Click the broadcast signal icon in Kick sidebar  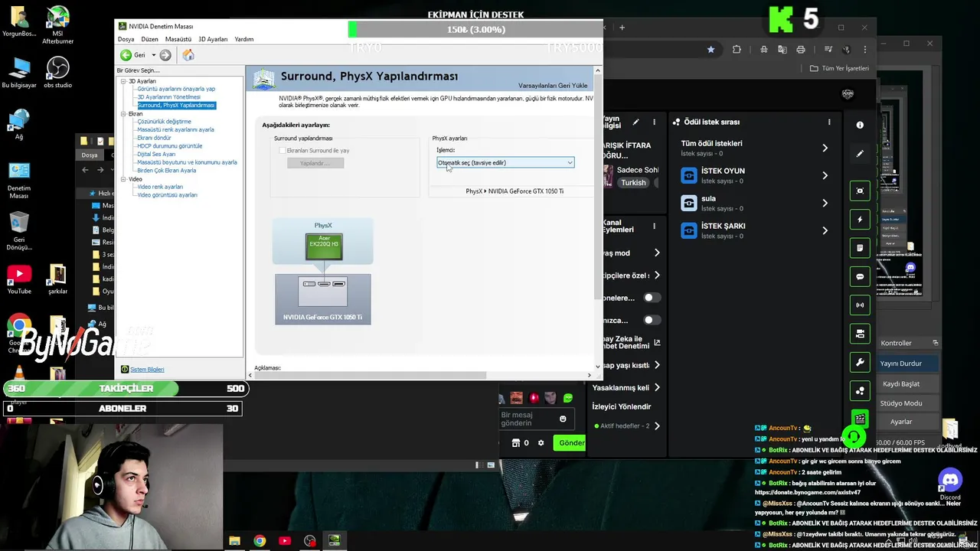(x=860, y=305)
